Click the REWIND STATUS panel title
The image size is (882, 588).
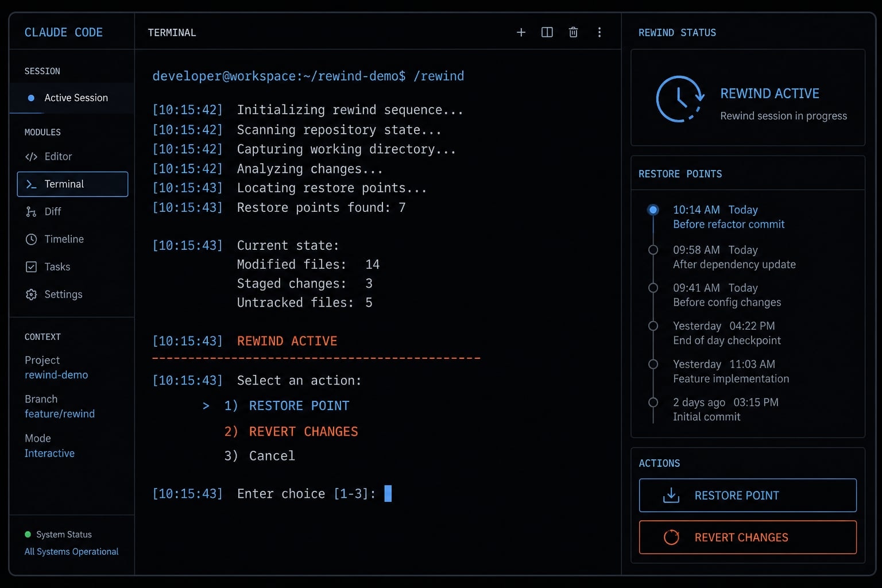click(677, 33)
